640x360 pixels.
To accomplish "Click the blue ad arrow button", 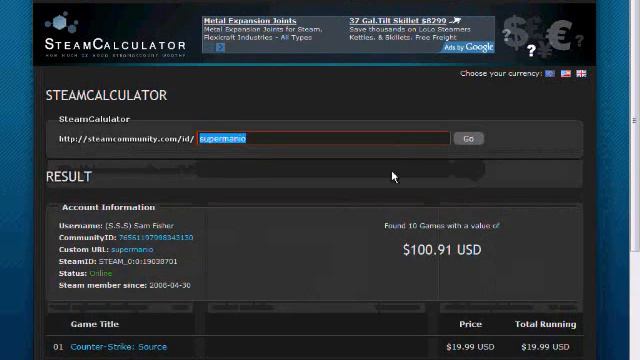I will (x=220, y=47).
